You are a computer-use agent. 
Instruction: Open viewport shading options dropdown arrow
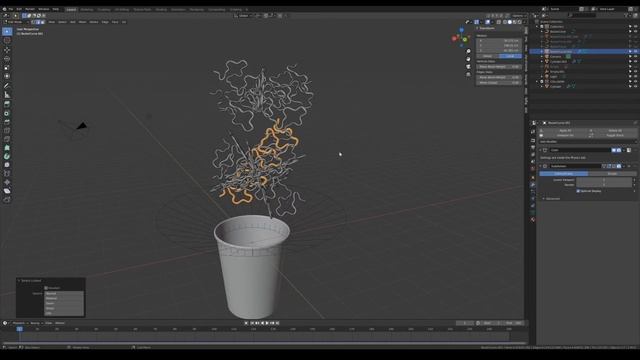[x=524, y=22]
